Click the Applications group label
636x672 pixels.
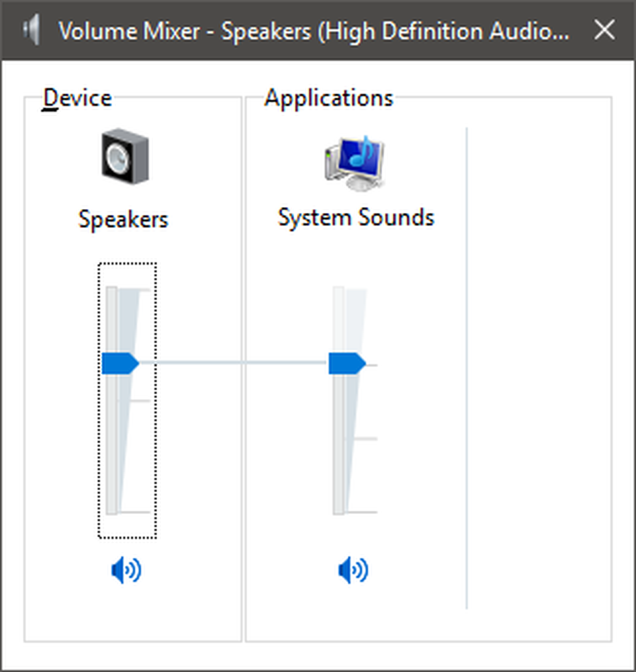coord(328,98)
